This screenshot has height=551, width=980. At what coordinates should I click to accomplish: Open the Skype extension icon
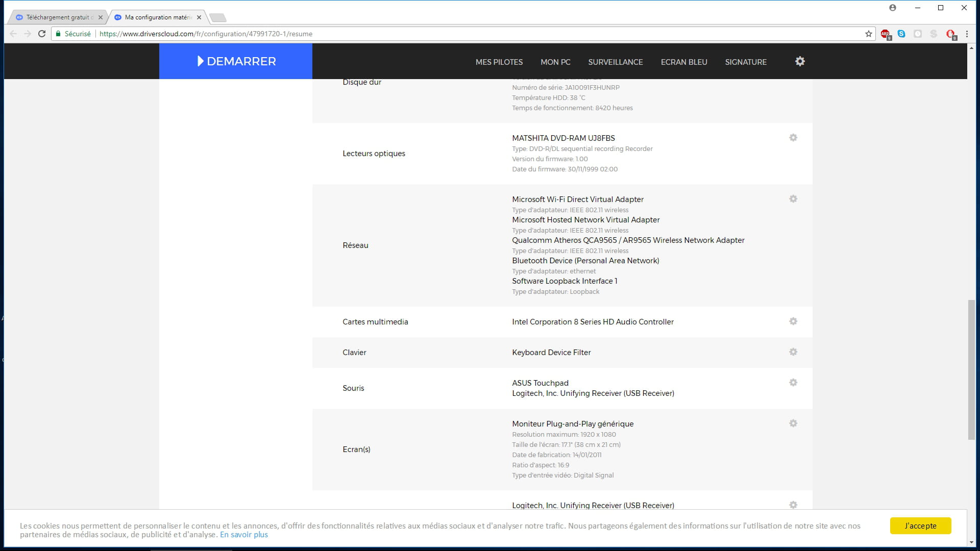[x=901, y=34]
